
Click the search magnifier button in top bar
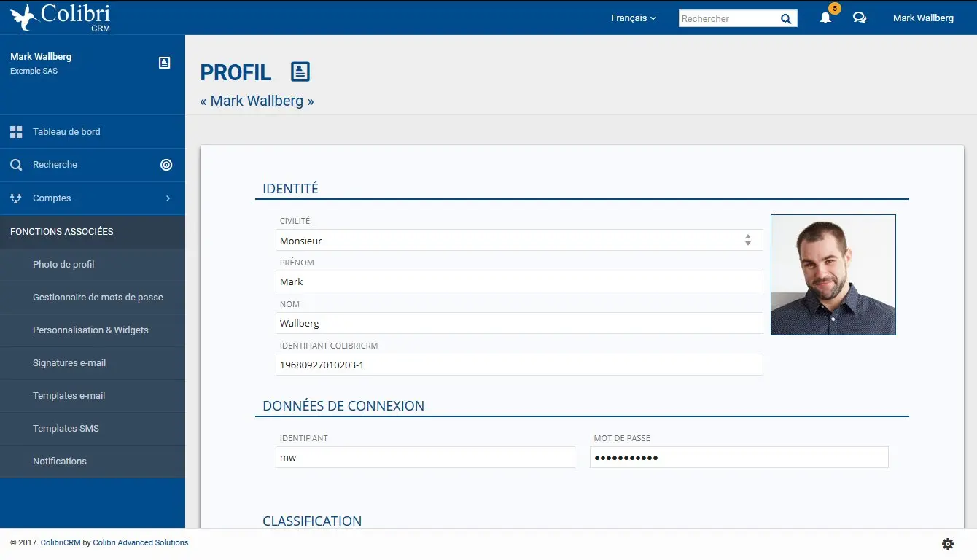786,19
